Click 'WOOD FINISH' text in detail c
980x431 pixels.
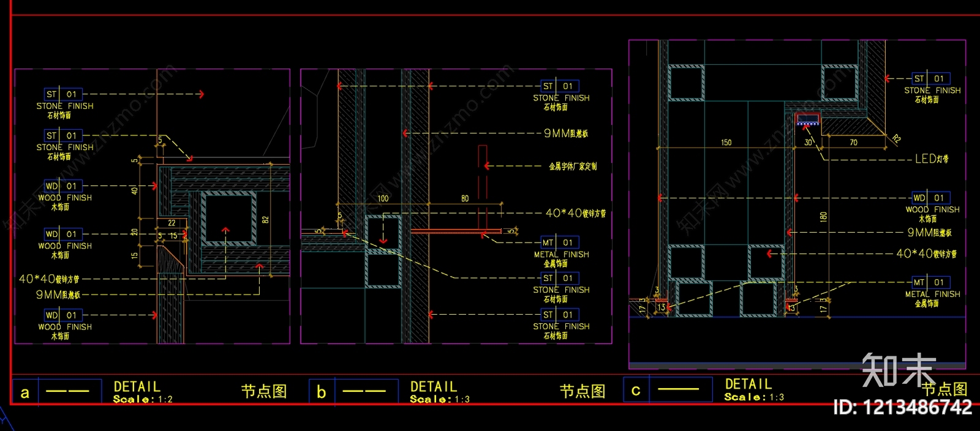933,209
